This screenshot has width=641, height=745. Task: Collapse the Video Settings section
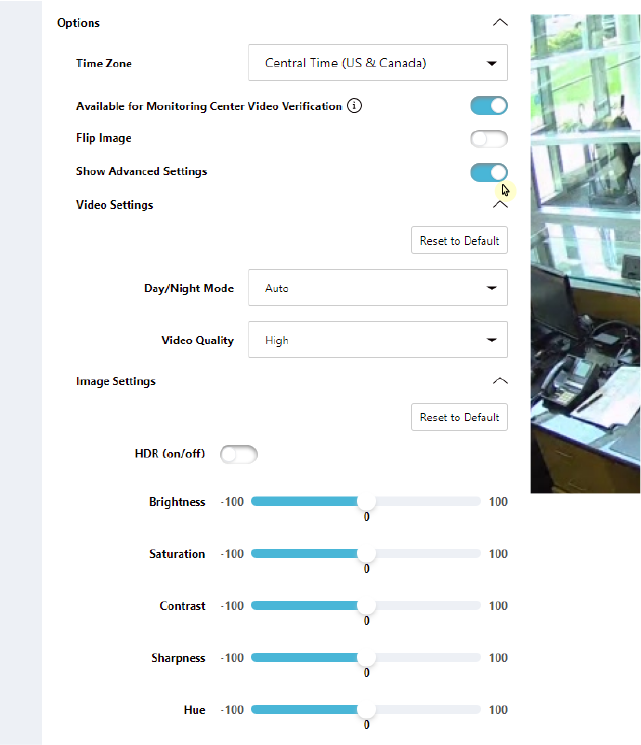point(500,205)
